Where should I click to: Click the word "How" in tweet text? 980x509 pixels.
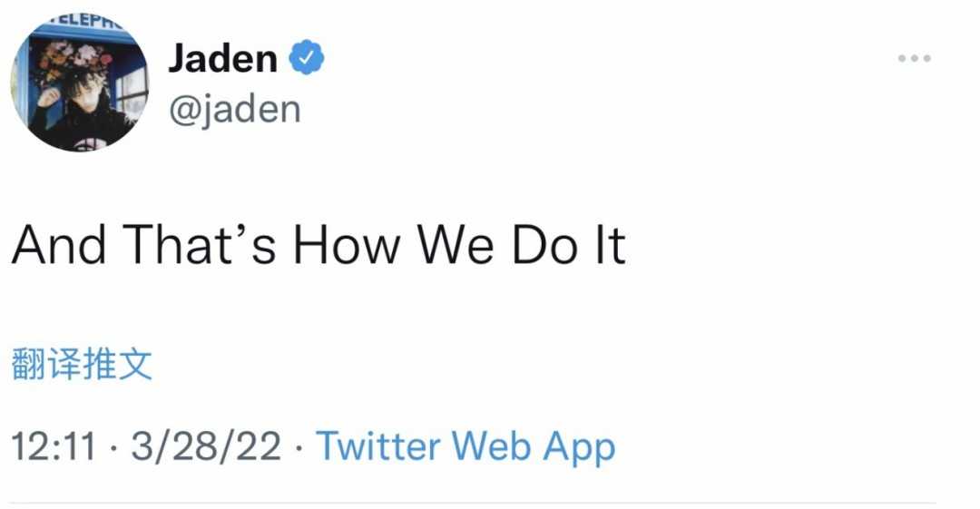tap(347, 244)
